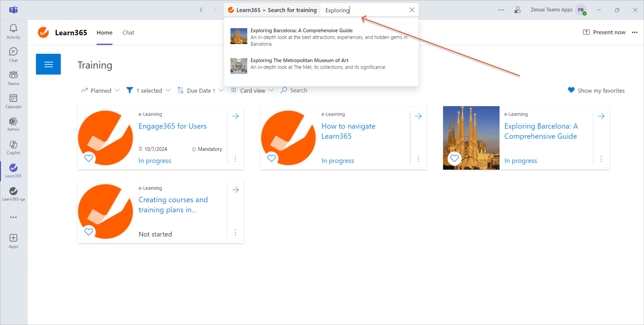
Task: Click the training Search field in toolbar
Action: (298, 91)
